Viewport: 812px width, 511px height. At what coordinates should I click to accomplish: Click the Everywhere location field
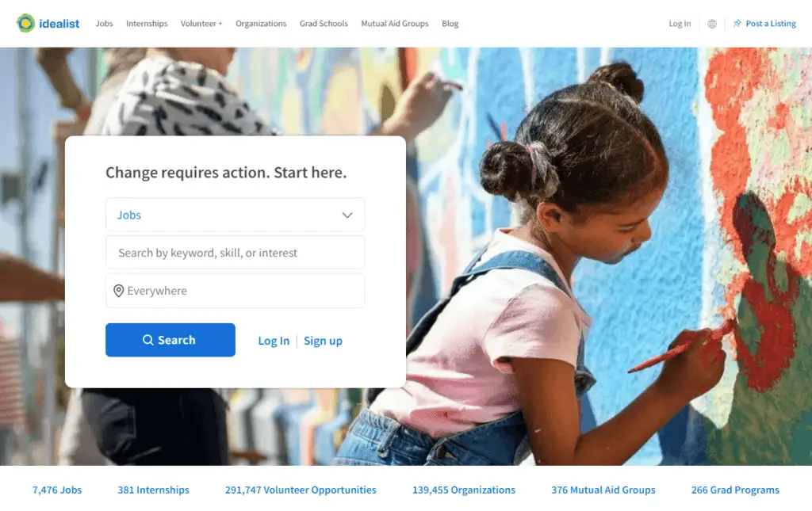point(235,291)
